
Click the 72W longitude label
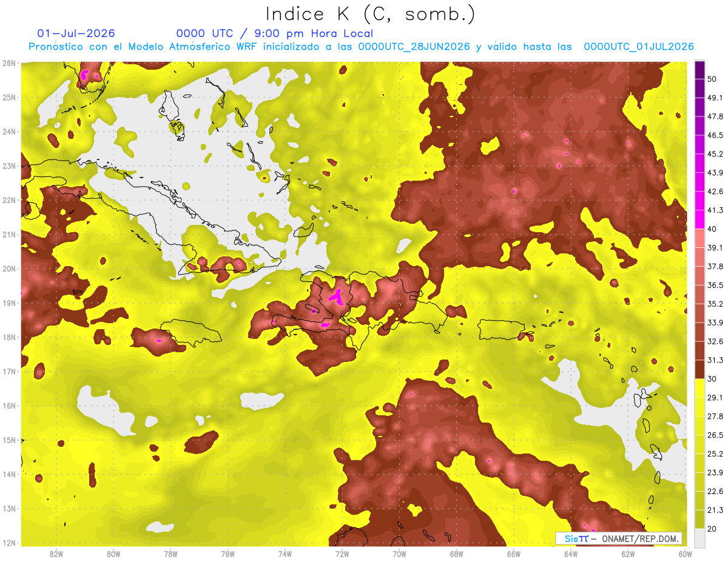[342, 554]
